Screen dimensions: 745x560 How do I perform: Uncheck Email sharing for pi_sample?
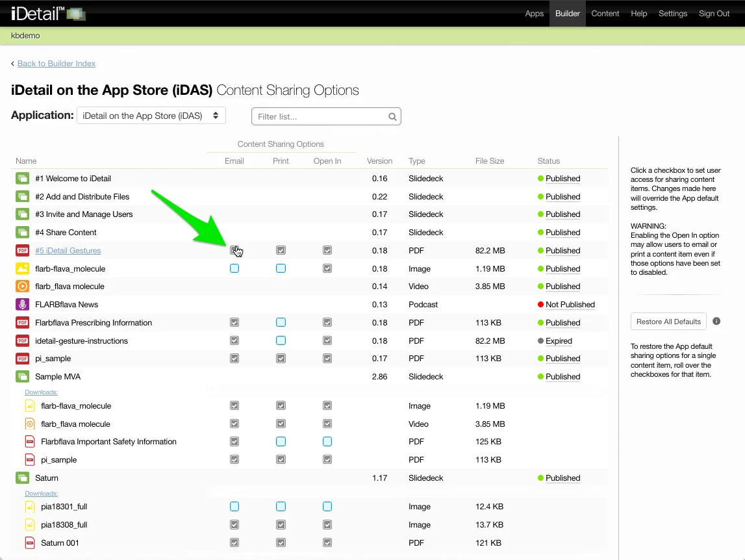click(234, 359)
